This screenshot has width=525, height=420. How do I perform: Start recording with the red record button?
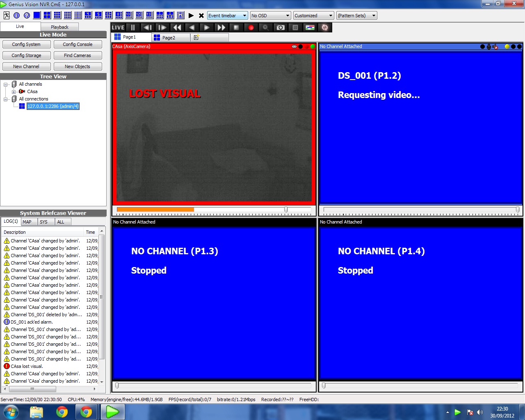pyautogui.click(x=250, y=27)
